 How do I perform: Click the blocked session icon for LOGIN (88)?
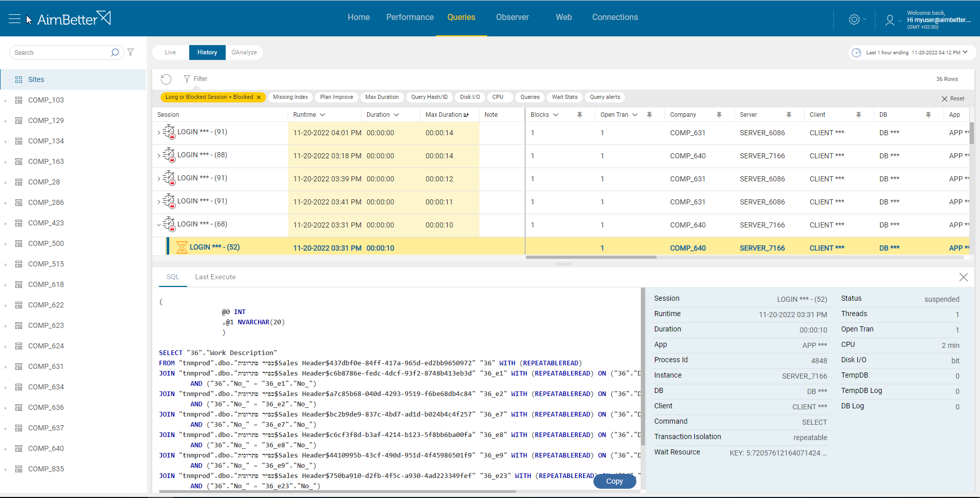[169, 155]
